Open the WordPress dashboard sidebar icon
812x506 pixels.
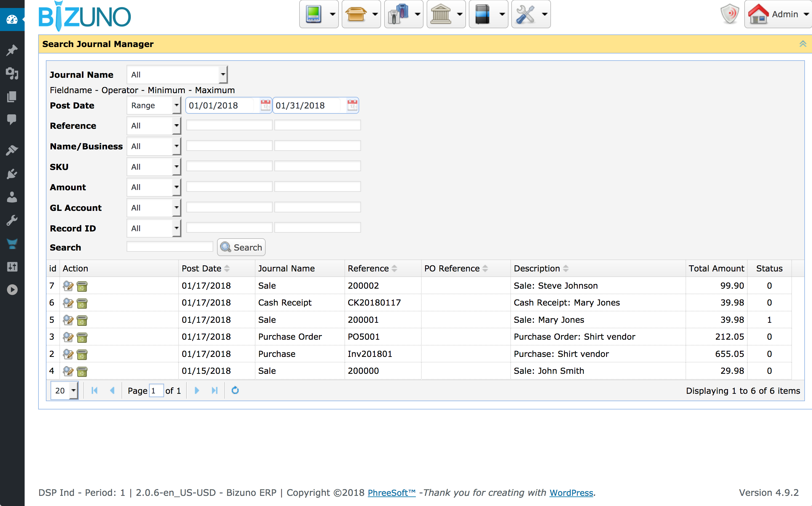[12, 19]
